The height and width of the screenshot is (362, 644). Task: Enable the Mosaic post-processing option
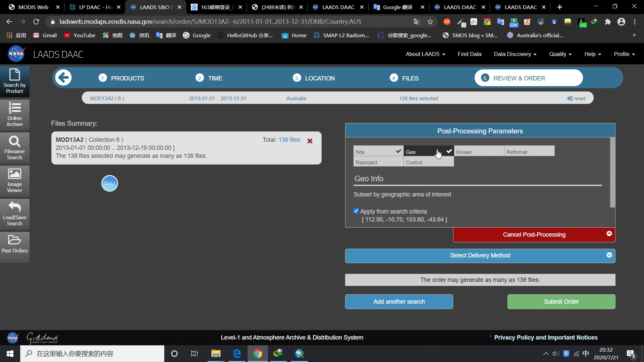pos(479,152)
